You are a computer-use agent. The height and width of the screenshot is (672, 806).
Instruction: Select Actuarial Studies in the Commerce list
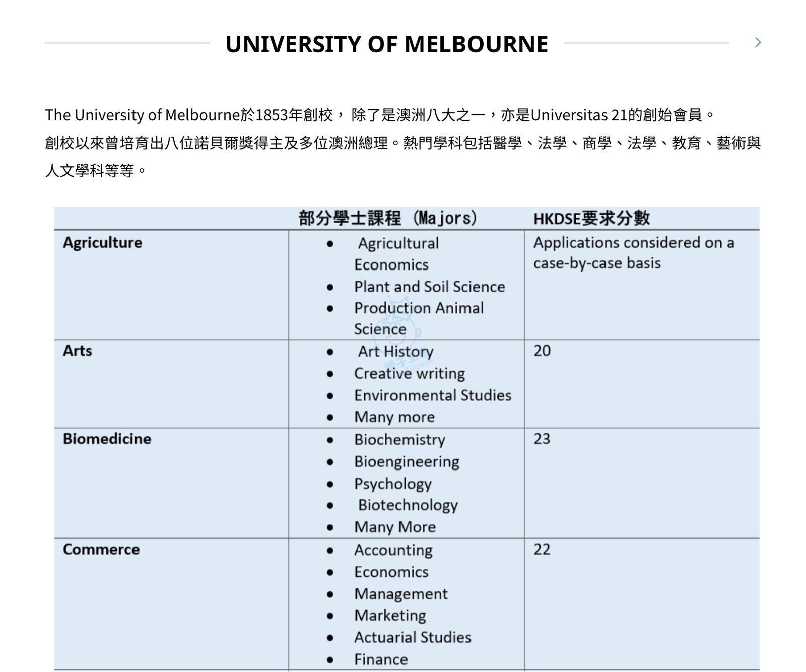click(412, 637)
